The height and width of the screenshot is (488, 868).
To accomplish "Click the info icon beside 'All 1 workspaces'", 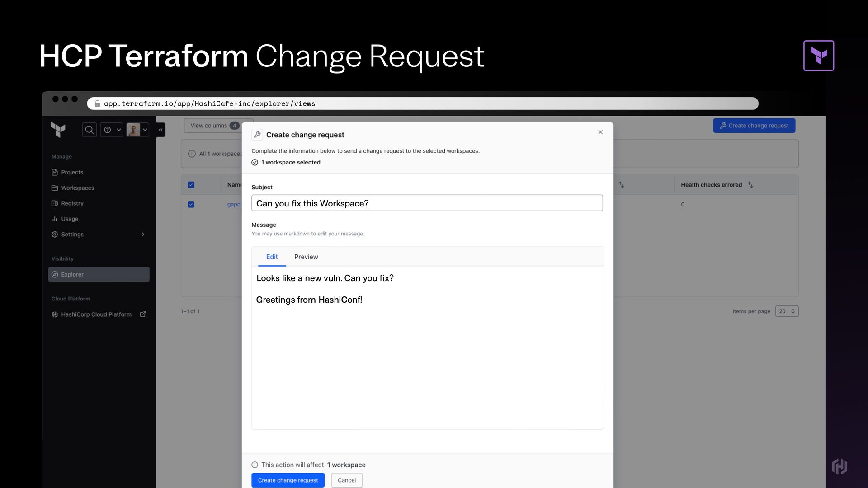I will pyautogui.click(x=192, y=154).
